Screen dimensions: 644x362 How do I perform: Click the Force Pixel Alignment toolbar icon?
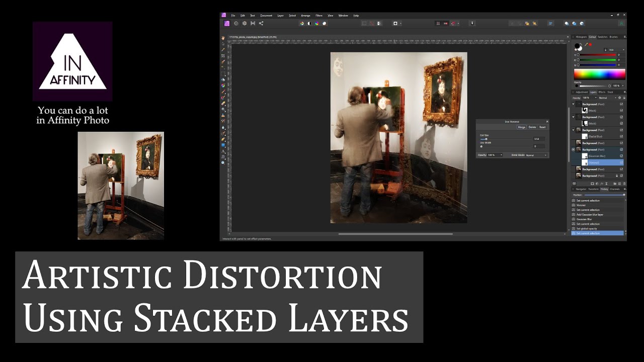click(438, 23)
